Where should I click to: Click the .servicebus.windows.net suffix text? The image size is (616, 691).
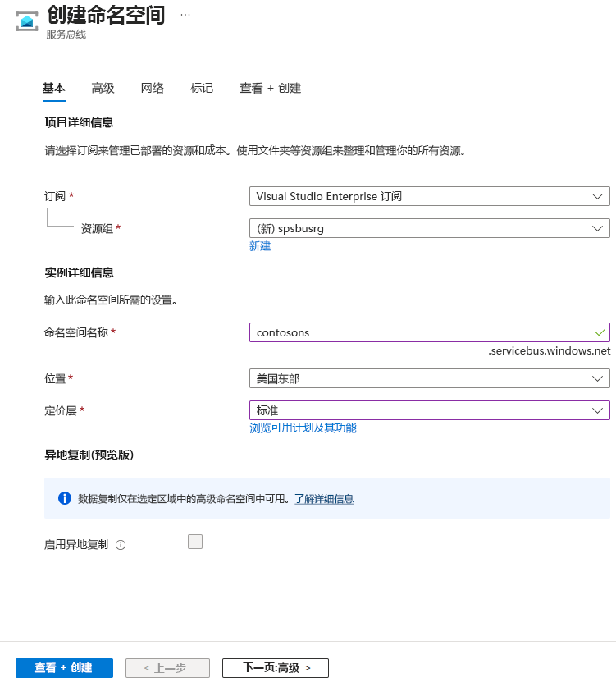pyautogui.click(x=549, y=350)
